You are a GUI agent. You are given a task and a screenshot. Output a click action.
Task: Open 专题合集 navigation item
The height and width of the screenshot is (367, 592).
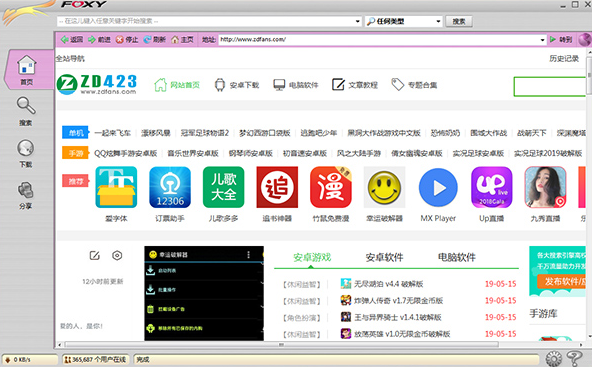click(414, 85)
